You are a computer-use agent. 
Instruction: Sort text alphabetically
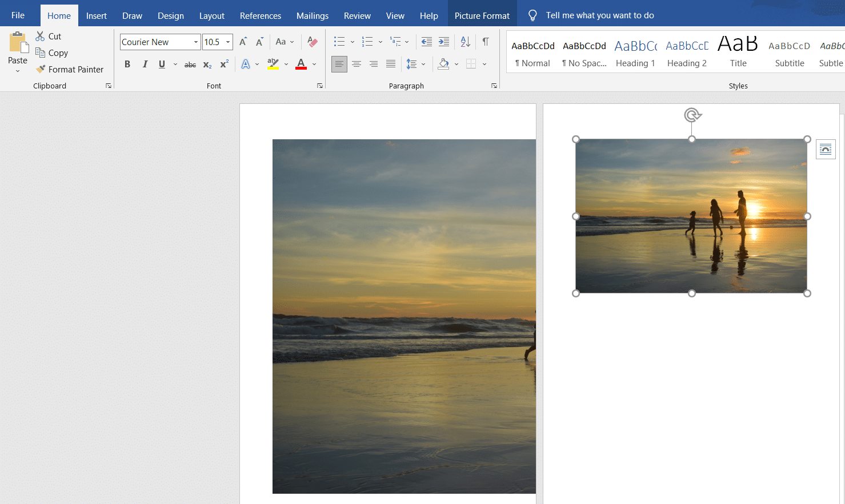pyautogui.click(x=466, y=42)
